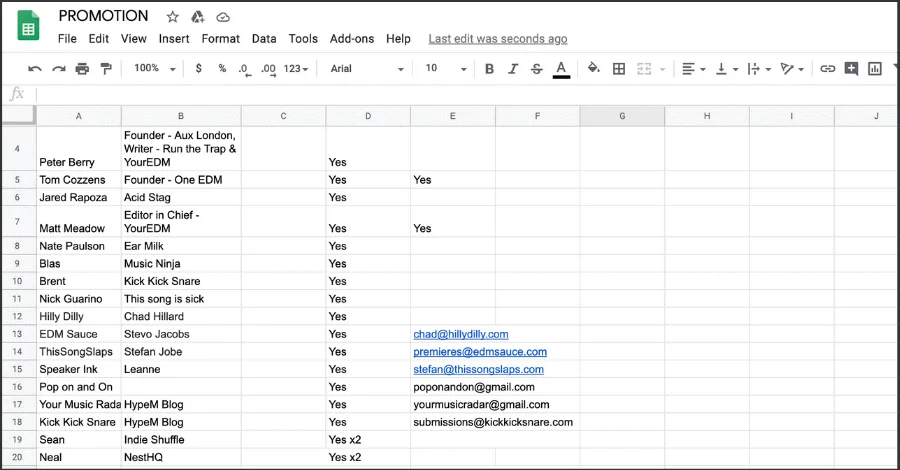Open the Help menu
Image resolution: width=900 pixels, height=470 pixels.
click(x=398, y=38)
